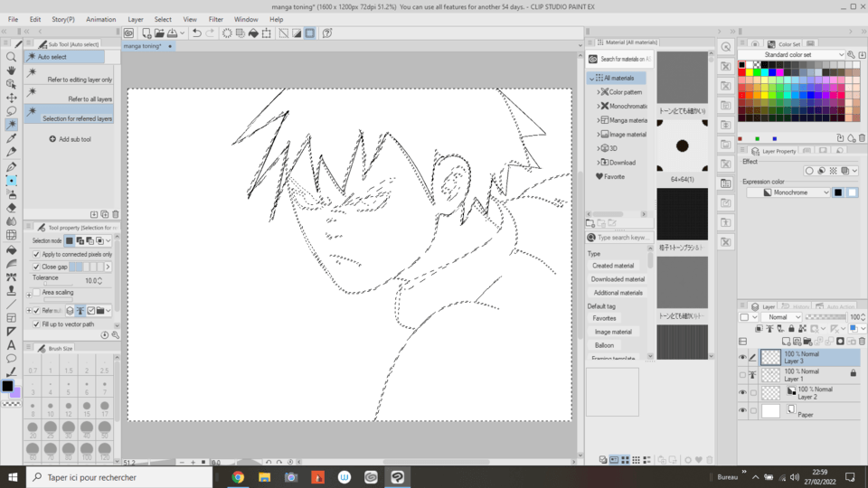The width and height of the screenshot is (868, 488).
Task: Select the Eraser tool
Action: [x=11, y=207]
